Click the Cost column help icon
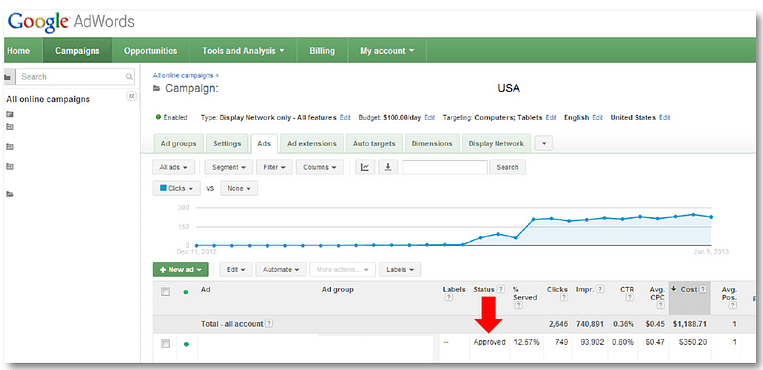Image resolution: width=763 pixels, height=370 pixels. click(x=703, y=289)
